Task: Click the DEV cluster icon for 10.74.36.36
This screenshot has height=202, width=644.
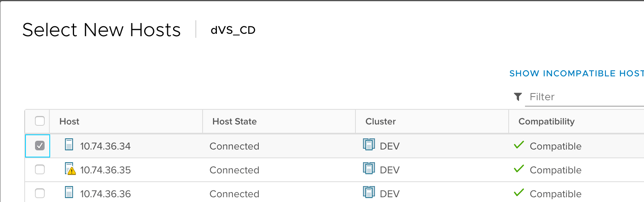Action: coord(369,192)
